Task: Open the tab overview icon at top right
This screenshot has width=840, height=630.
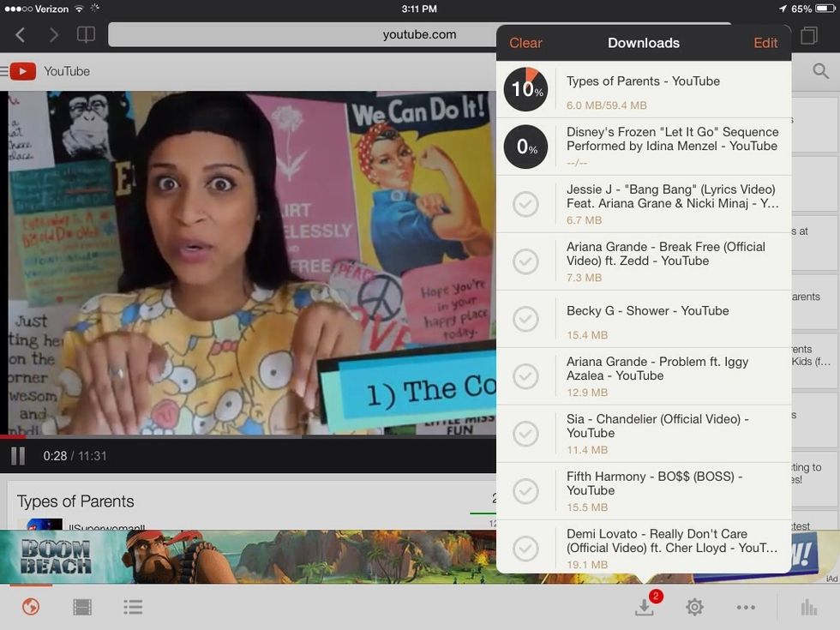Action: [809, 34]
